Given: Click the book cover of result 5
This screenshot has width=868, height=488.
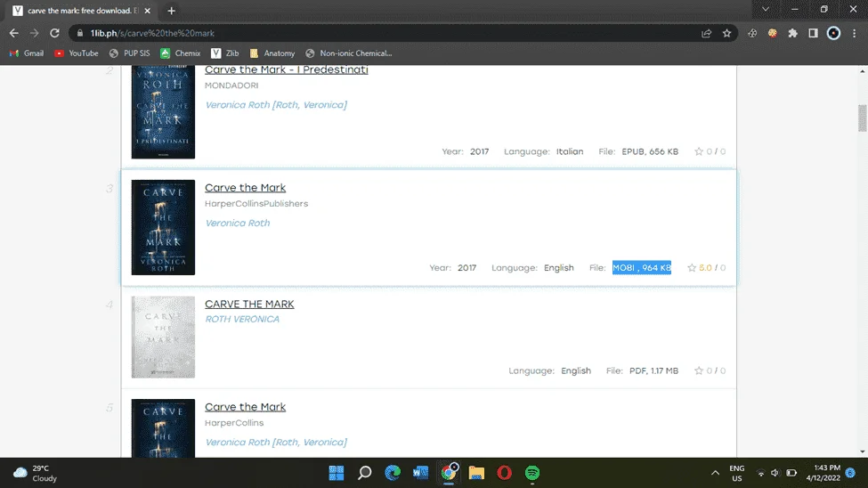Looking at the screenshot, I should coord(163,428).
